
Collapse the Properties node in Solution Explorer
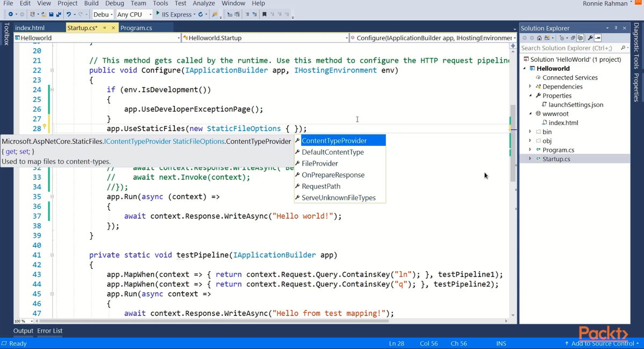(x=530, y=96)
